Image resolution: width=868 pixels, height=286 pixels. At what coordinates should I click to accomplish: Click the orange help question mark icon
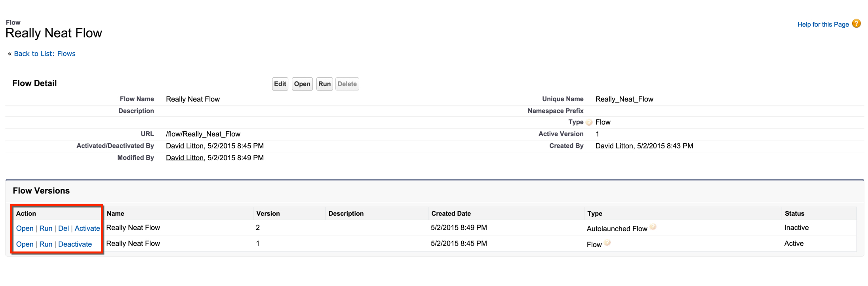click(x=856, y=24)
